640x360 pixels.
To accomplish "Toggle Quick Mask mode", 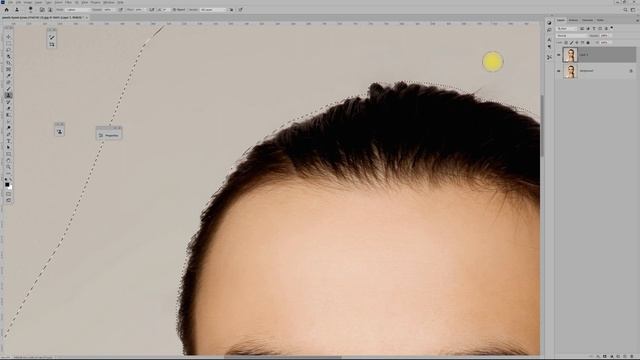I will (x=9, y=194).
